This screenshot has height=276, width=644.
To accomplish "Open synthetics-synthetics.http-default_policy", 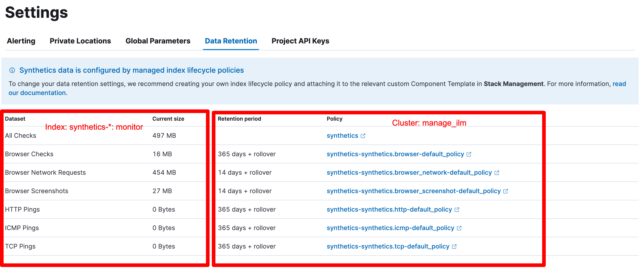I will coord(389,210).
